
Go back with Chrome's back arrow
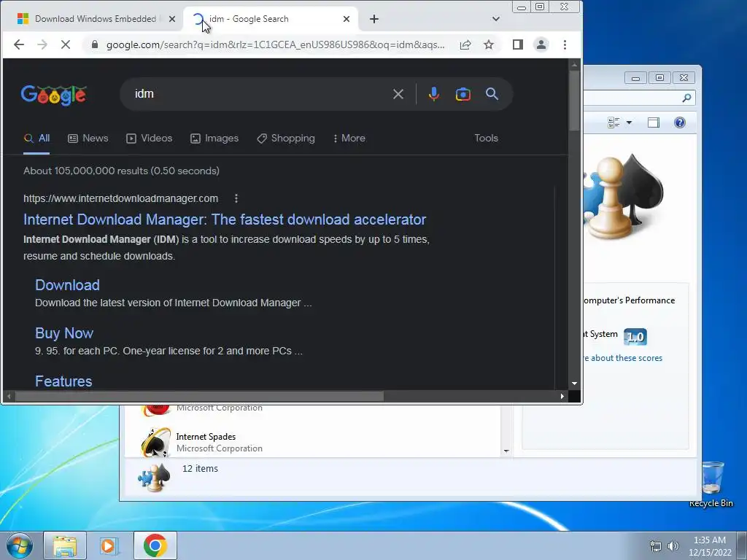[18, 44]
